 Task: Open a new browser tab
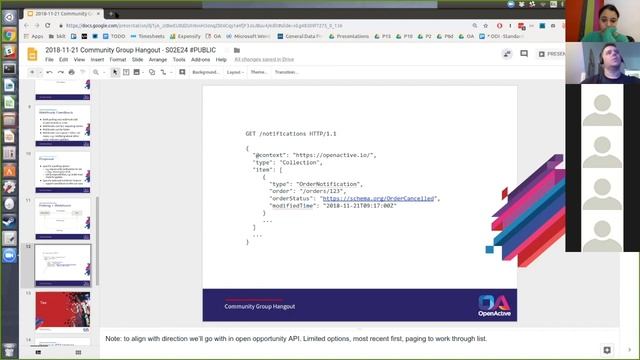pos(111,14)
